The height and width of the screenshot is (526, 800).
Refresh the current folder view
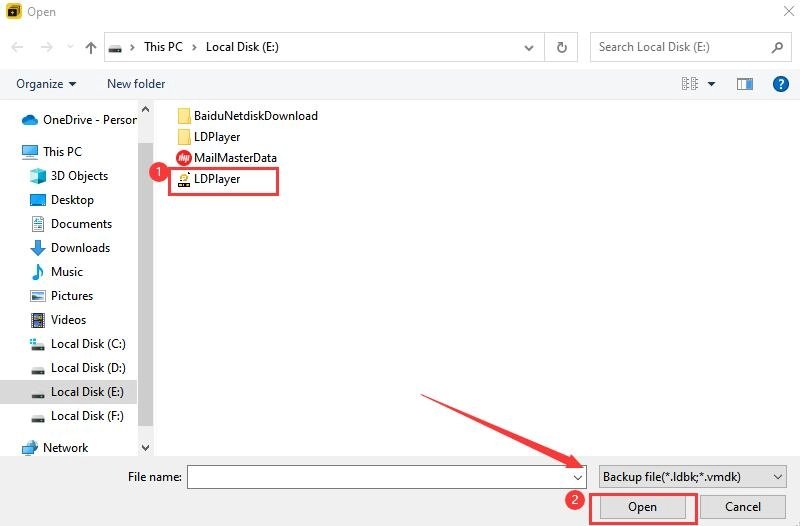(561, 47)
